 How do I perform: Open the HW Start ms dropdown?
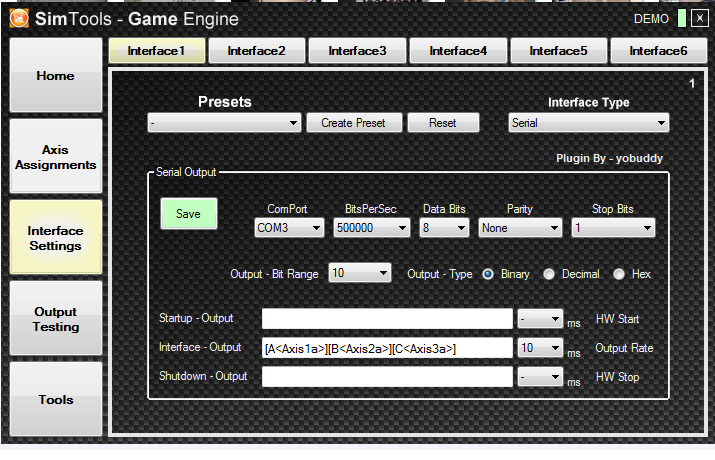click(540, 319)
